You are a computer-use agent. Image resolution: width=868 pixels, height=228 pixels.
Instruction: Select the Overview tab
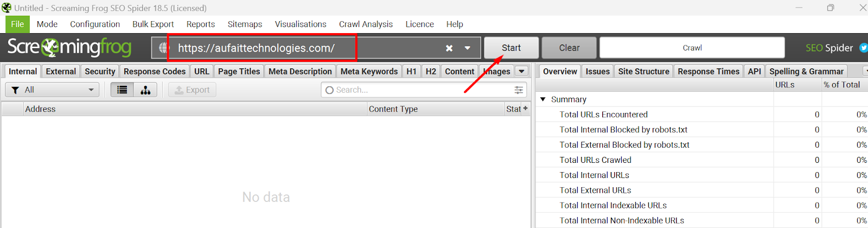[560, 71]
